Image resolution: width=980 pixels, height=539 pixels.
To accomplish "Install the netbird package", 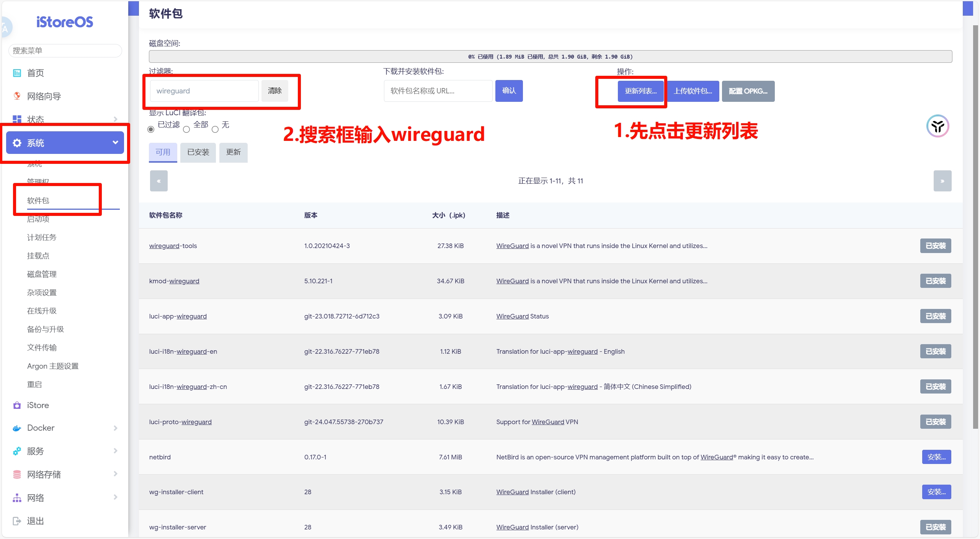I will click(x=936, y=457).
